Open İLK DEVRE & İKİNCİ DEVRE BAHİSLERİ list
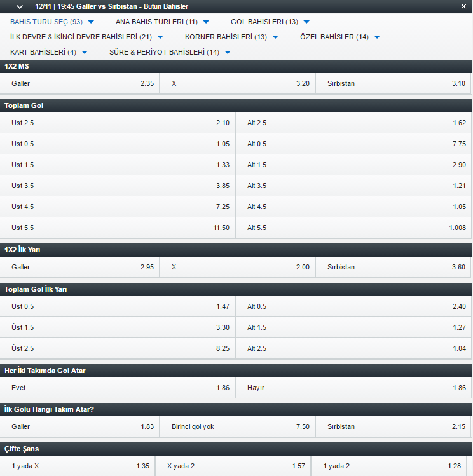This screenshot has height=476, width=473. pyautogui.click(x=87, y=37)
